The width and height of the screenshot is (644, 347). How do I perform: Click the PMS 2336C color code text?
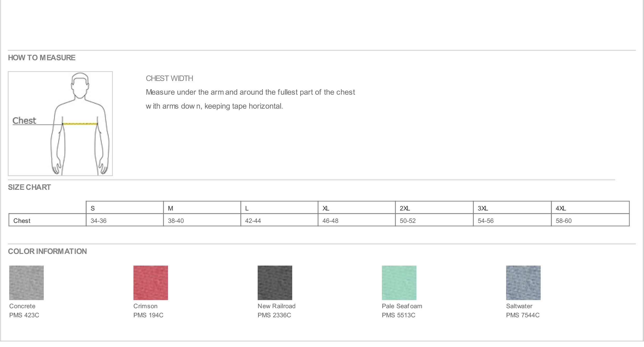point(274,315)
